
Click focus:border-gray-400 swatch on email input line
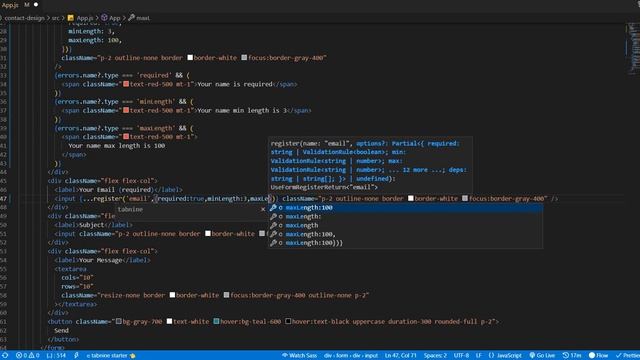[465, 198]
